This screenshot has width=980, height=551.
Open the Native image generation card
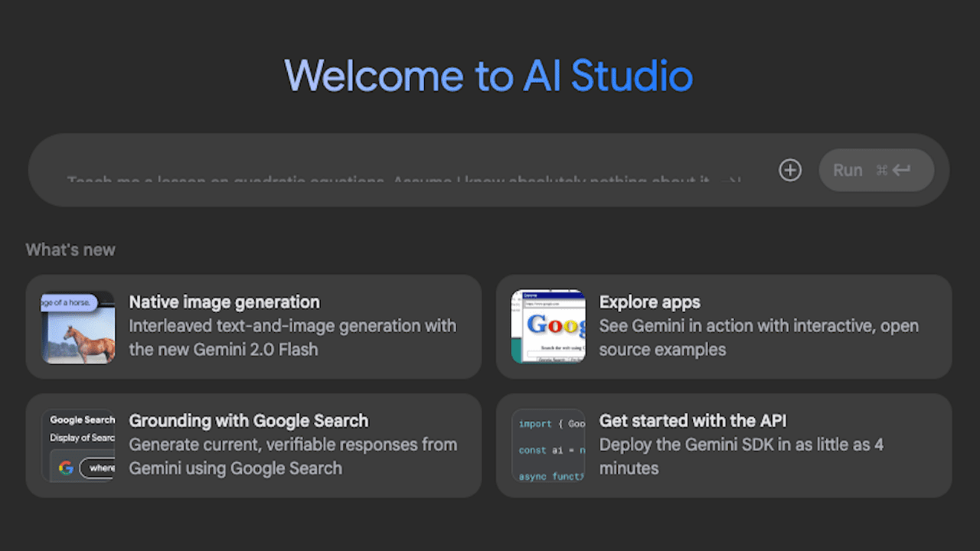pyautogui.click(x=253, y=327)
